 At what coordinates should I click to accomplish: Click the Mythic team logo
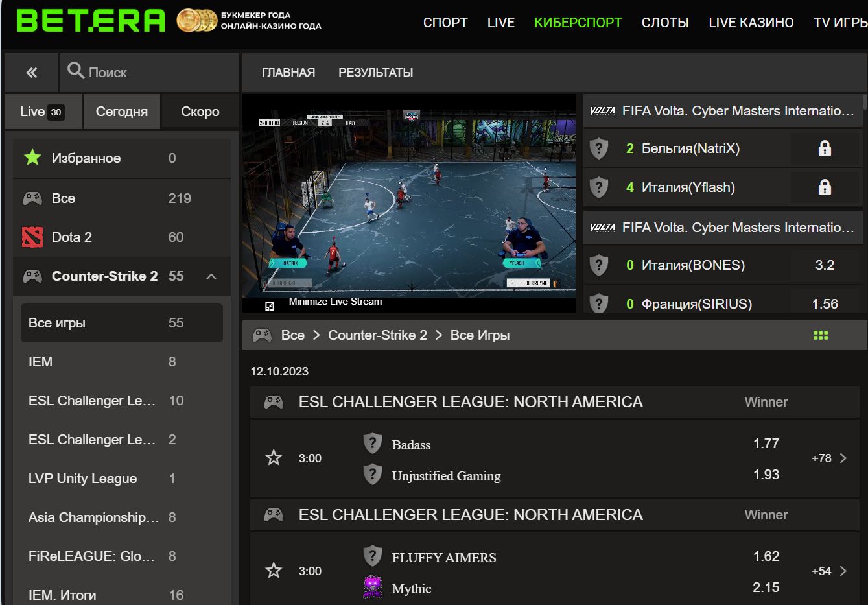click(x=372, y=587)
